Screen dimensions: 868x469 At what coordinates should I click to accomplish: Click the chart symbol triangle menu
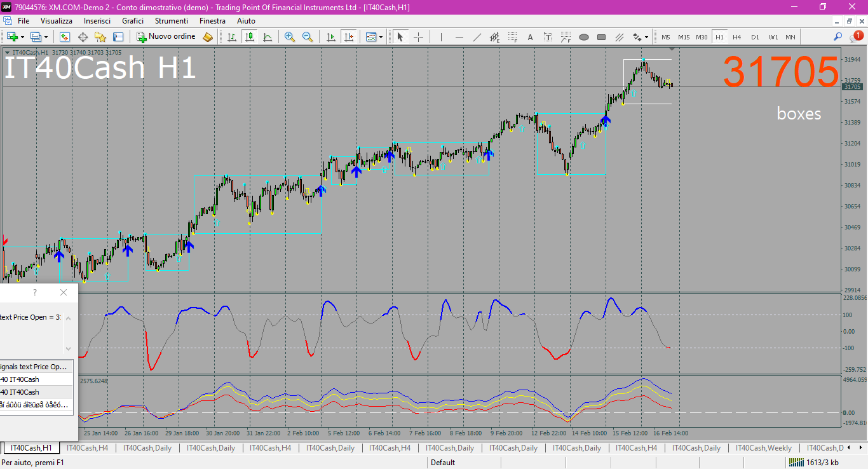7,52
